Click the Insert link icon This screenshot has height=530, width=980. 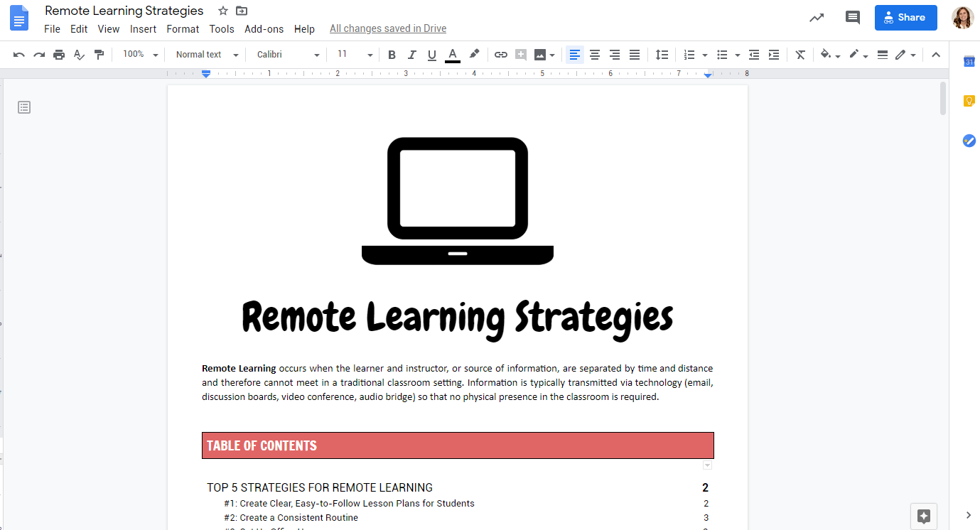point(501,55)
